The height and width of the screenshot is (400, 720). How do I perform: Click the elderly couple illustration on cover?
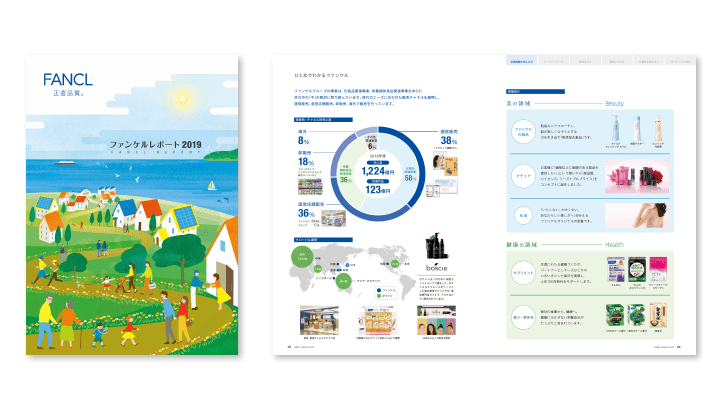59,321
